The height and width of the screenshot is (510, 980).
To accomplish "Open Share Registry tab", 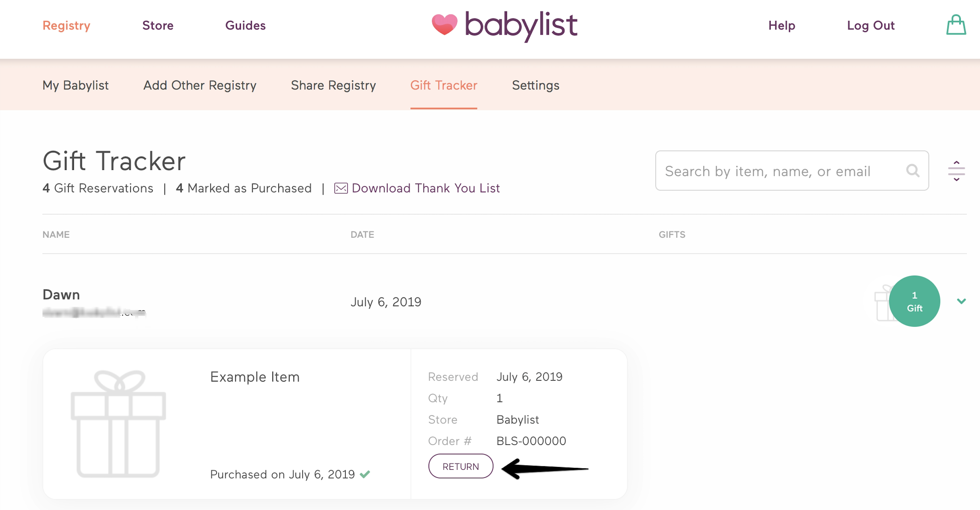I will pyautogui.click(x=333, y=85).
